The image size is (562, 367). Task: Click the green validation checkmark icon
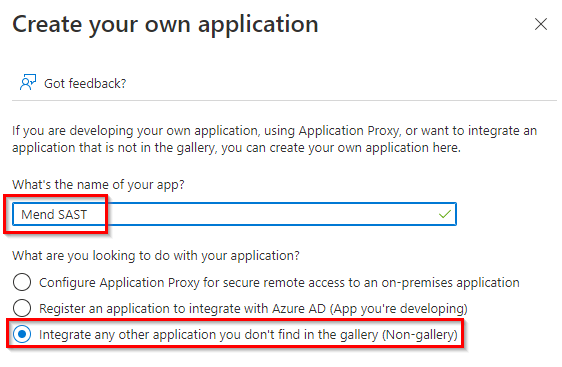click(444, 214)
